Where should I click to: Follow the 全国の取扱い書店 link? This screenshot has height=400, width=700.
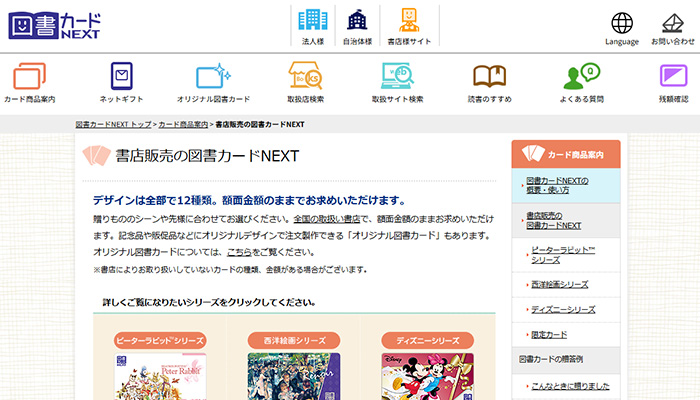coord(327,219)
